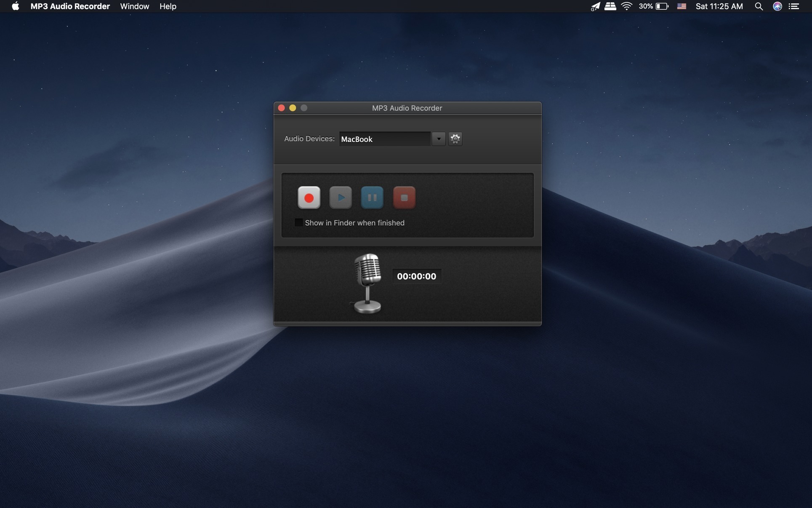Open the Apple menu
Image resolution: width=812 pixels, height=508 pixels.
pos(15,6)
